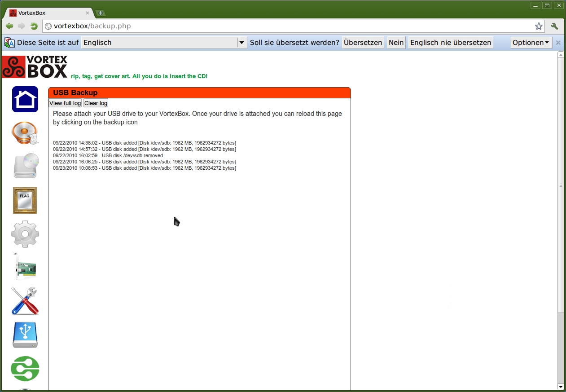
Task: Expand the Englisch language dropdown
Action: [242, 43]
